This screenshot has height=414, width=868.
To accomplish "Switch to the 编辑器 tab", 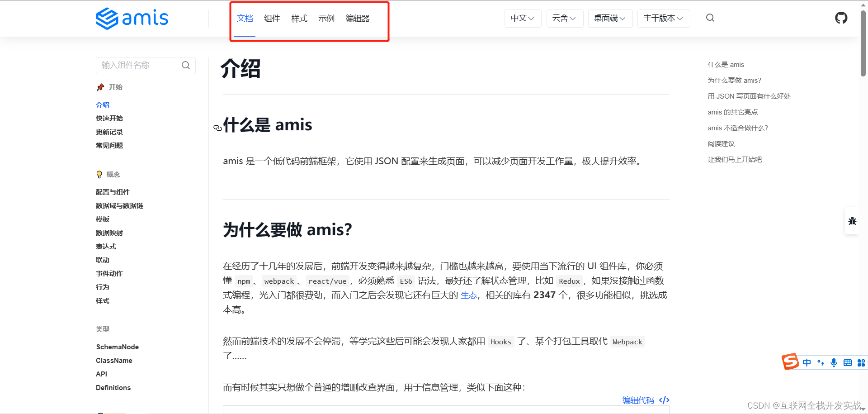I will tap(357, 19).
